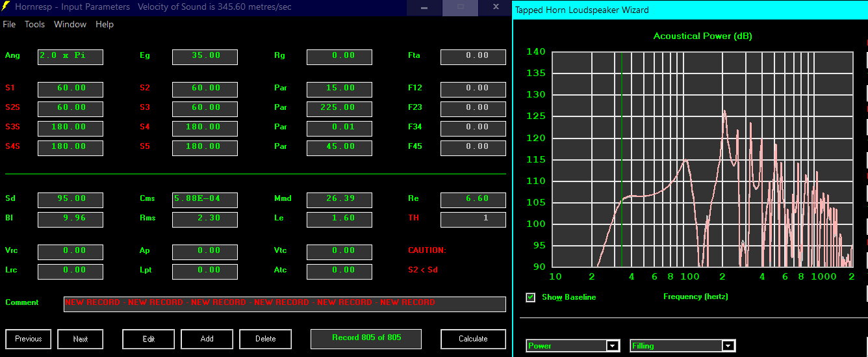
Task: Click the Calculate button
Action: [x=473, y=339]
